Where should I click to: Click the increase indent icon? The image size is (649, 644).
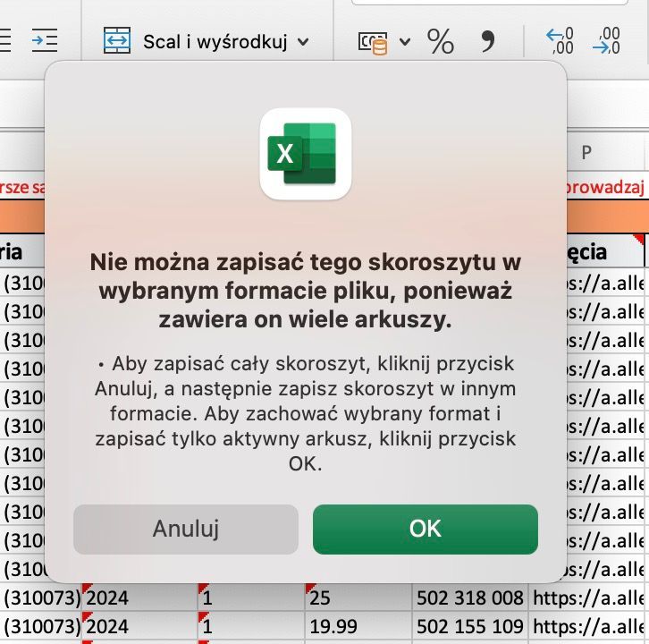click(x=45, y=40)
